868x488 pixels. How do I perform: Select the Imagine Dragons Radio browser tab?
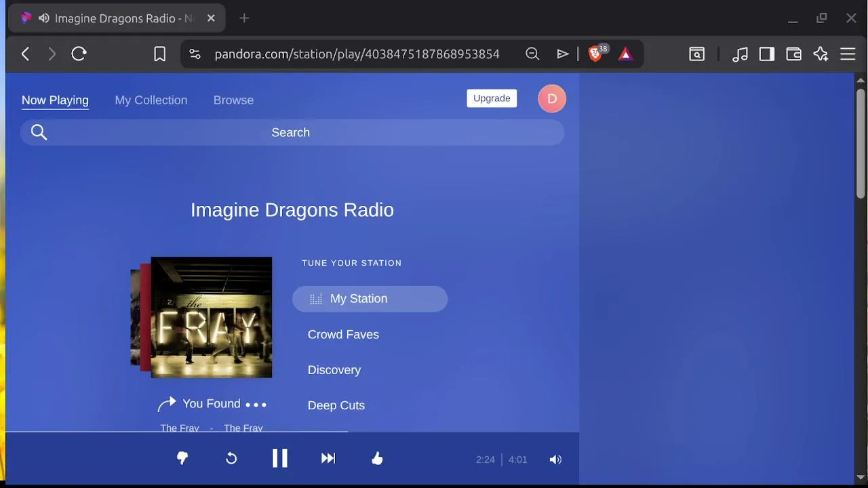117,18
